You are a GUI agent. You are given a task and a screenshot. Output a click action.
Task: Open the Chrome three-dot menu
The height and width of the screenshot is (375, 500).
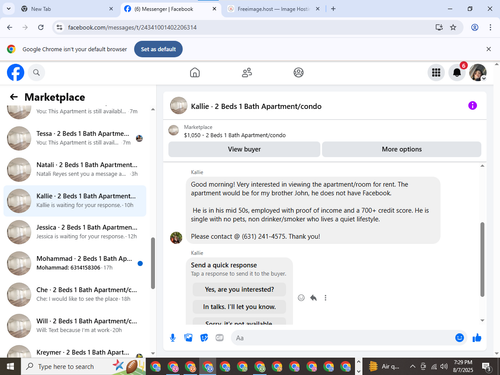(490, 27)
